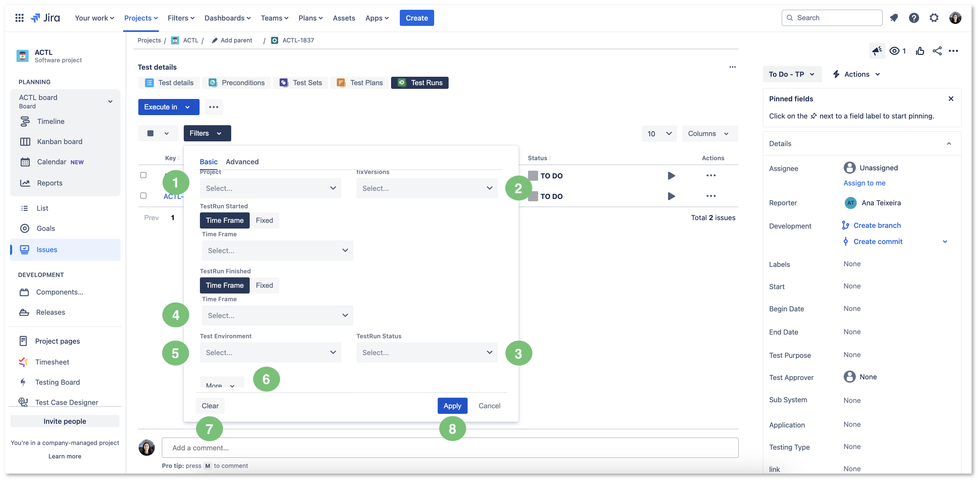Image resolution: width=980 pixels, height=482 pixels.
Task: Vote for this issue with thumbs-up icon
Action: click(920, 50)
